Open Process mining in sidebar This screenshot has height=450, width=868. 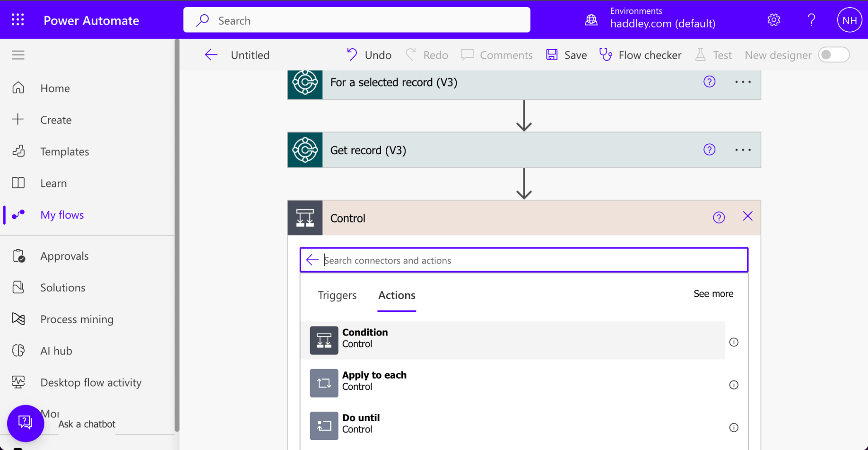[77, 319]
